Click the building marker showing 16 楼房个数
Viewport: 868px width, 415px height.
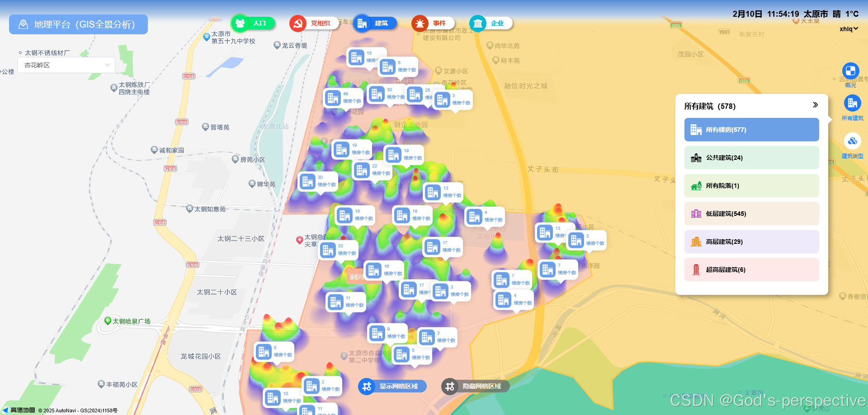384,270
